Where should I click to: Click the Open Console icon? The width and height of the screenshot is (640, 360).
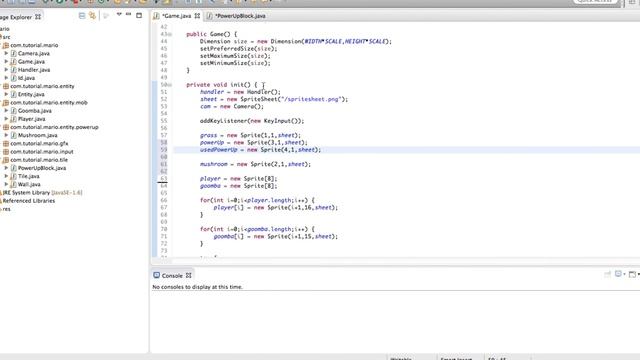[633, 274]
